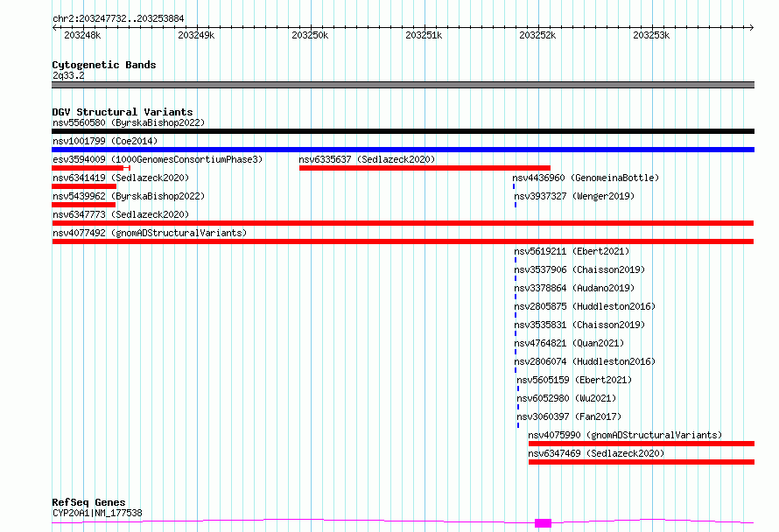The width and height of the screenshot is (779, 532).
Task: Click the nsv5560580 (ByrskaBishop2022) label
Action: pos(129,122)
